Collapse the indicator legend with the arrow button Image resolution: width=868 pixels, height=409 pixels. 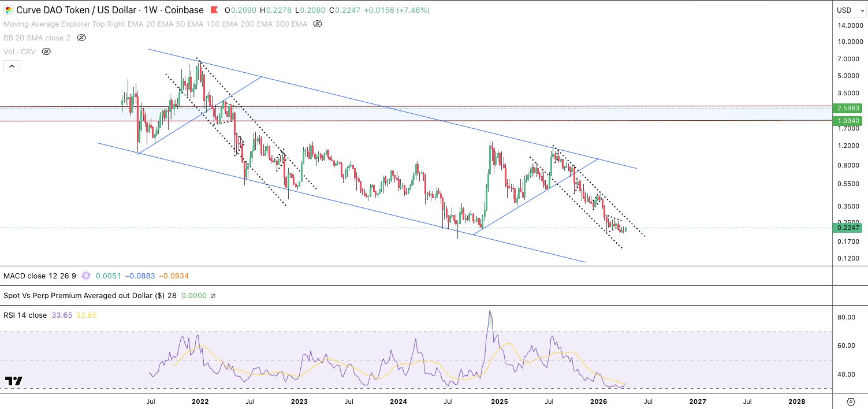tap(12, 66)
